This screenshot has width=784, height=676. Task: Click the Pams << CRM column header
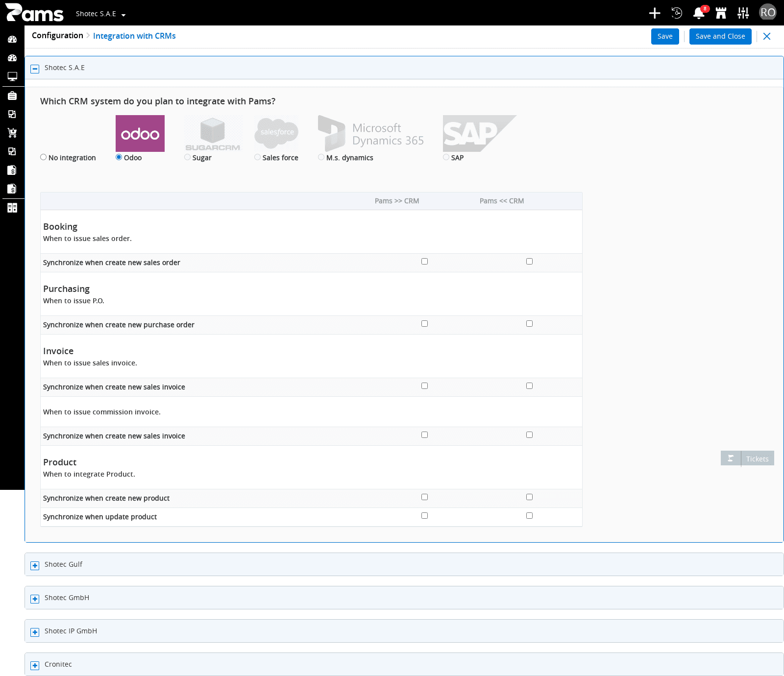[502, 201]
